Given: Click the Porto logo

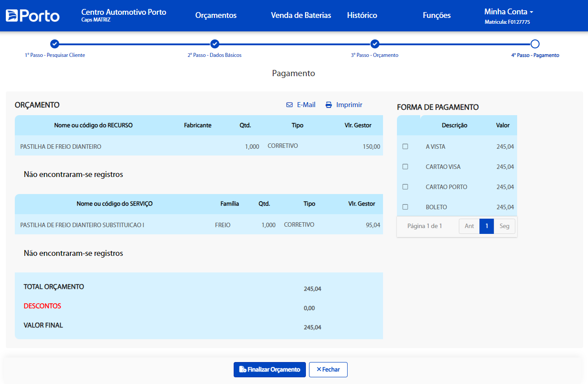Looking at the screenshot, I should [x=32, y=16].
